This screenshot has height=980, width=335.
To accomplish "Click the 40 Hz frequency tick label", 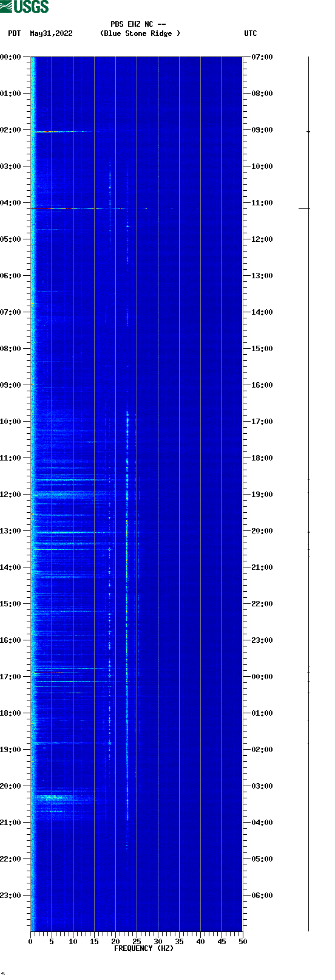I will (x=200, y=942).
